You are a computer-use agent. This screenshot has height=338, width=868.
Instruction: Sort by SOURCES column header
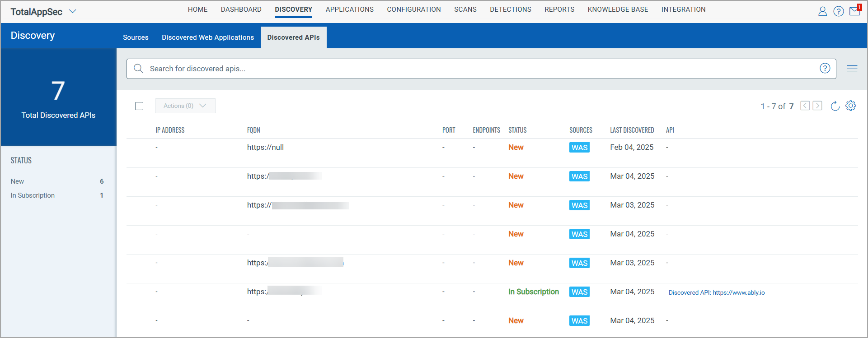pos(581,130)
